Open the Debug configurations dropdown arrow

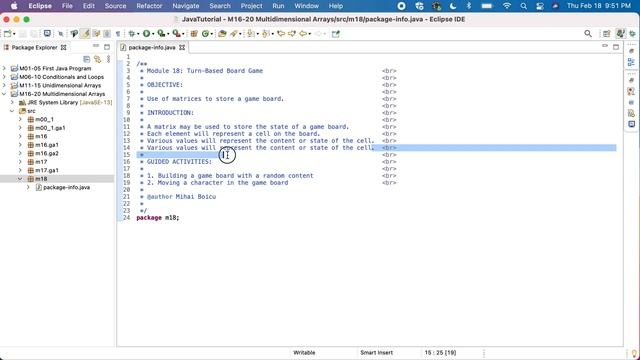click(x=138, y=34)
